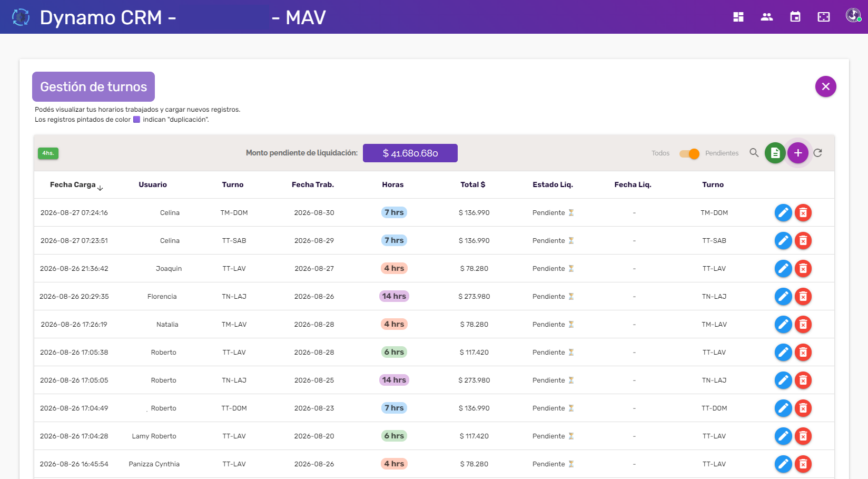Edit Roberto's TT-DOM record
Screen dimensions: 868x479
click(x=783, y=408)
